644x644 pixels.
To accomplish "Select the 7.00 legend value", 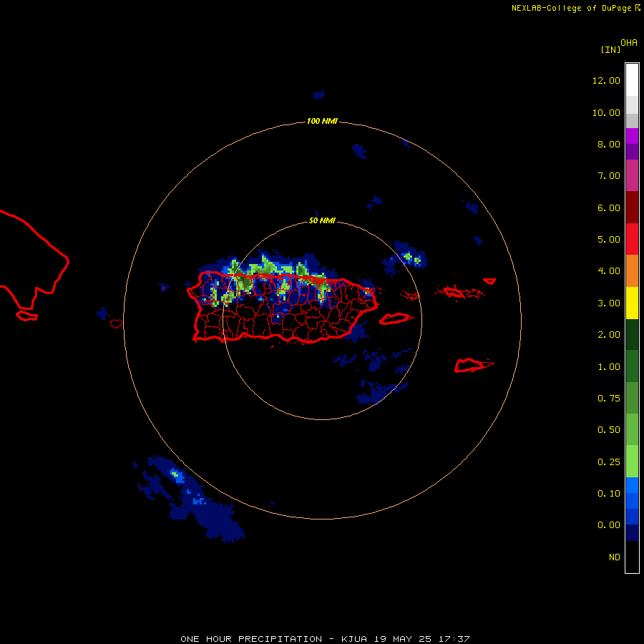I will point(609,176).
